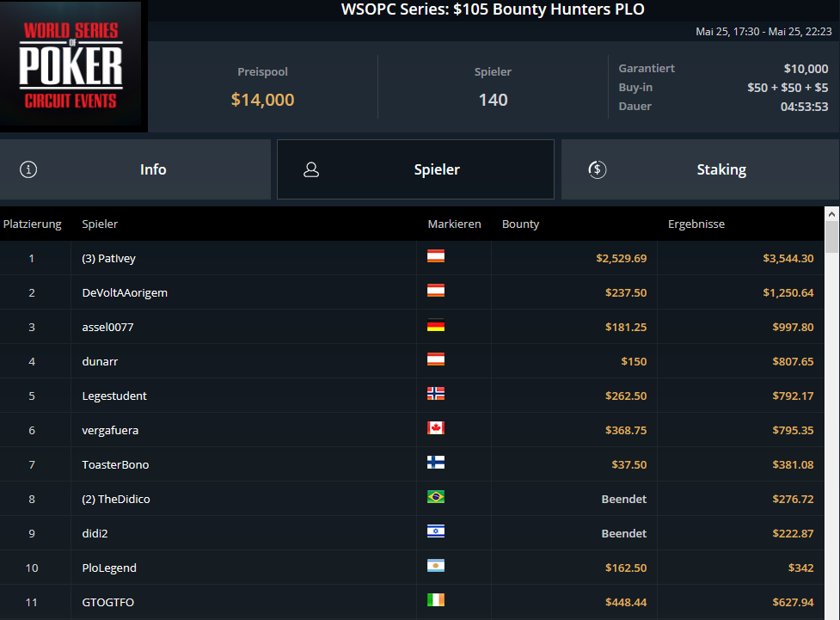Click the player list scrollbar thumb
The height and width of the screenshot is (620, 840).
[831, 236]
